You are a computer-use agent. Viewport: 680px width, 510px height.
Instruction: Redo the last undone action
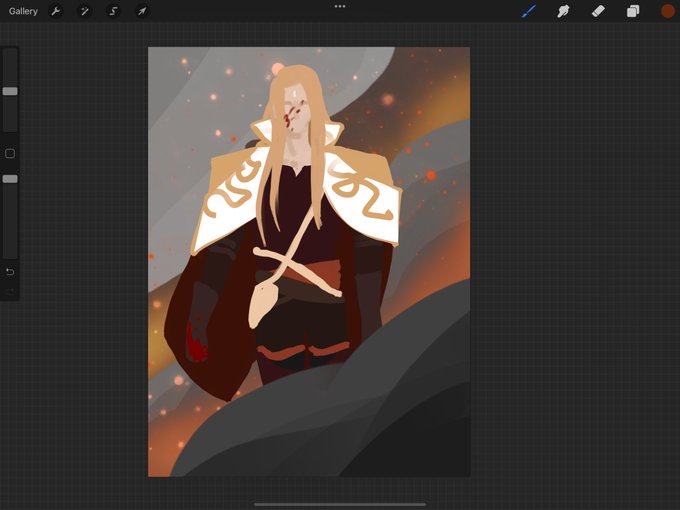10,291
